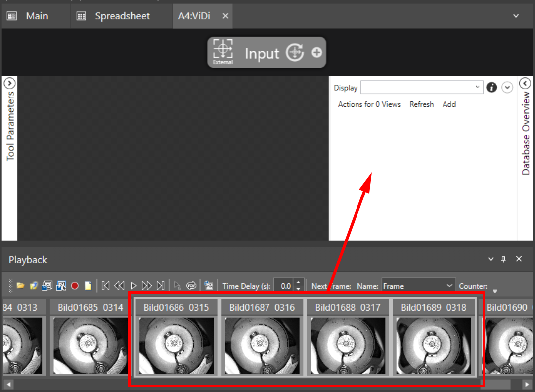This screenshot has width=535, height=392.
Task: Click the info icon next to Display
Action: coord(491,88)
